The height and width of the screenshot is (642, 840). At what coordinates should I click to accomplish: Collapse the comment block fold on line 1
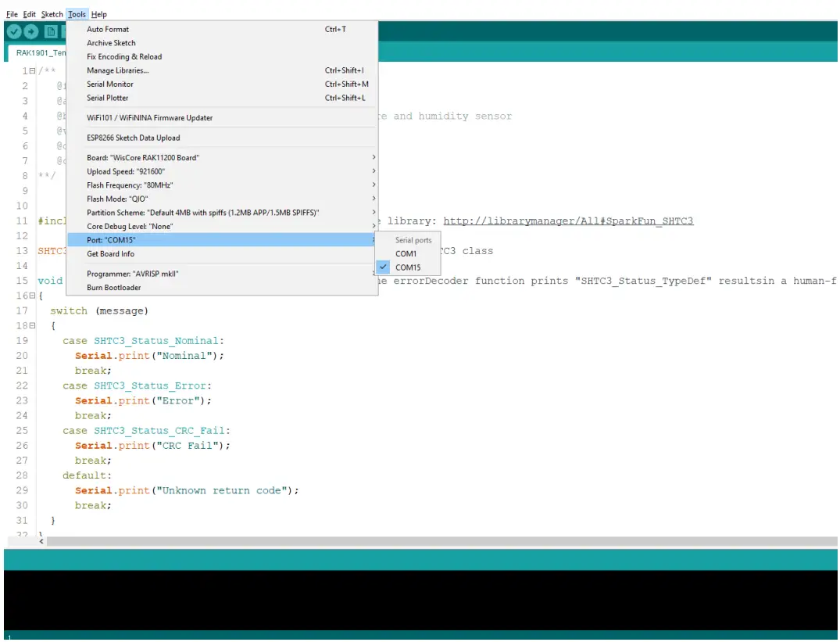(x=31, y=71)
